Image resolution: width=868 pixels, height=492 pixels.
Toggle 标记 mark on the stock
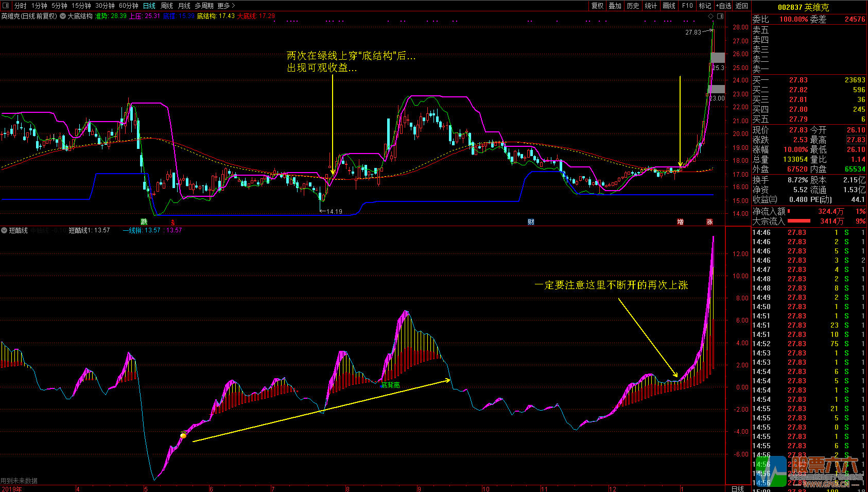[705, 6]
